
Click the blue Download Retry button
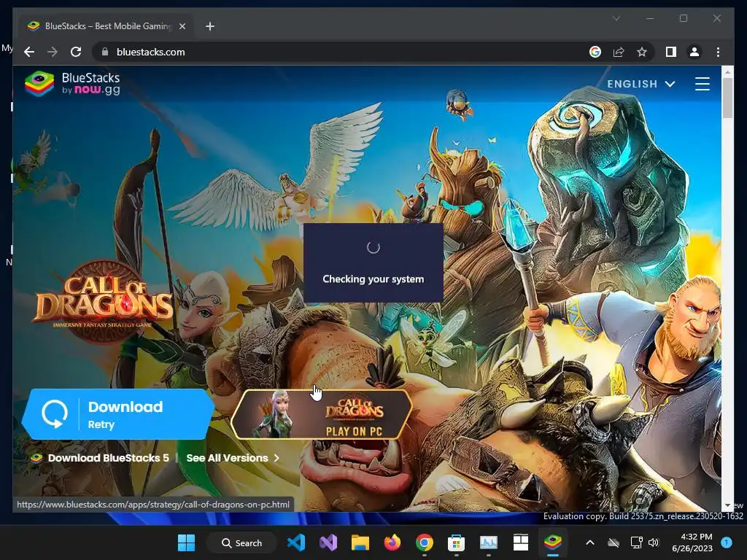coord(117,414)
